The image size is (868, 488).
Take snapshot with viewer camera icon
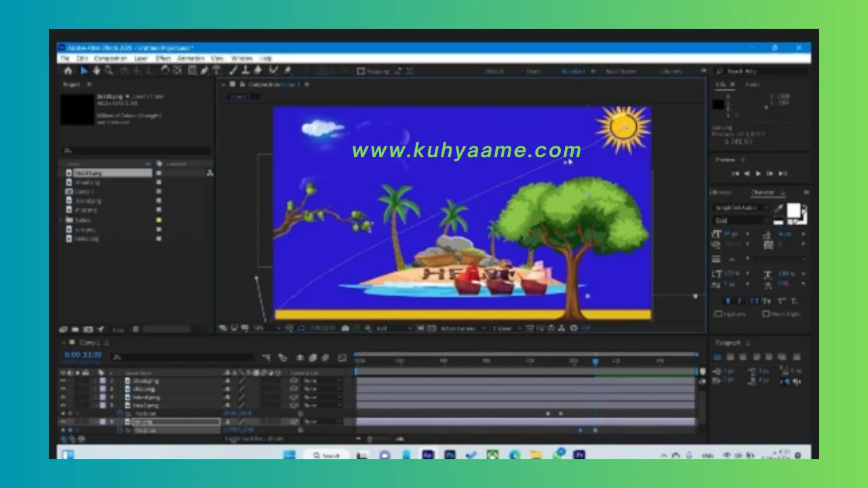[345, 328]
